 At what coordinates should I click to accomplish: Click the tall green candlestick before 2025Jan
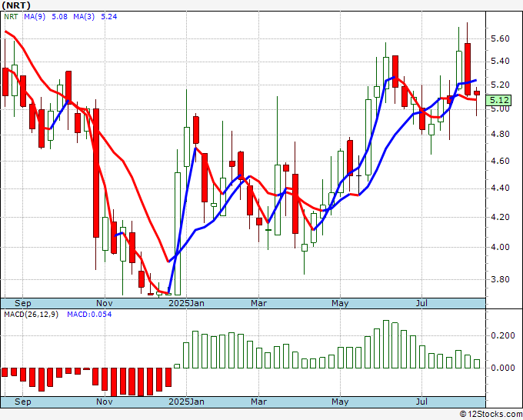point(178,234)
